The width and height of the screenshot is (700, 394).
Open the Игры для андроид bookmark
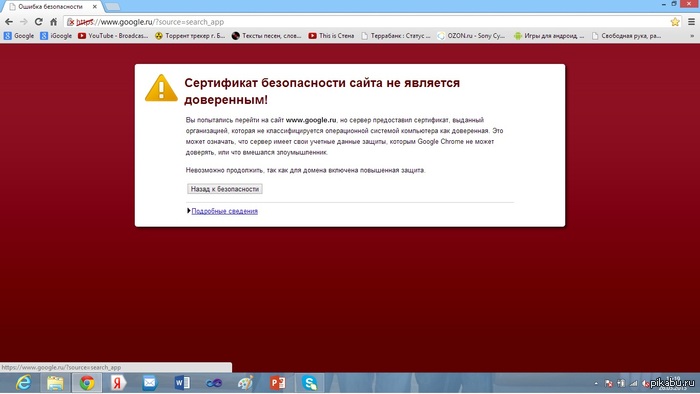point(549,36)
